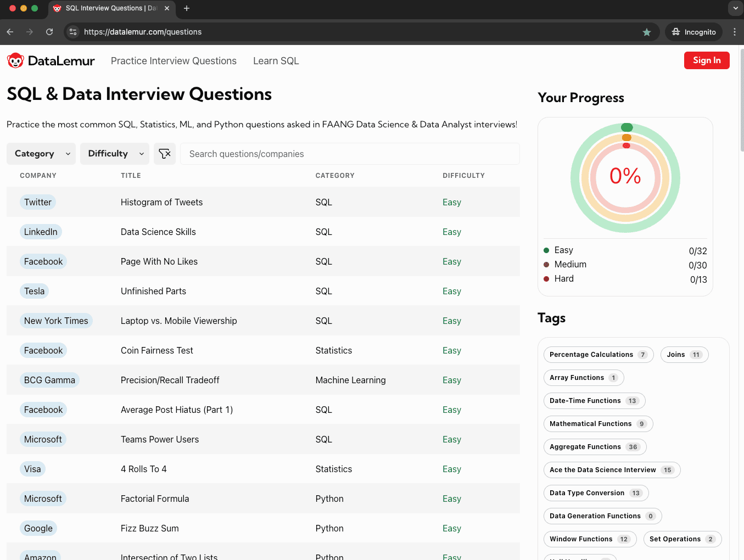Expand the Difficulty filter dropdown

(x=115, y=154)
